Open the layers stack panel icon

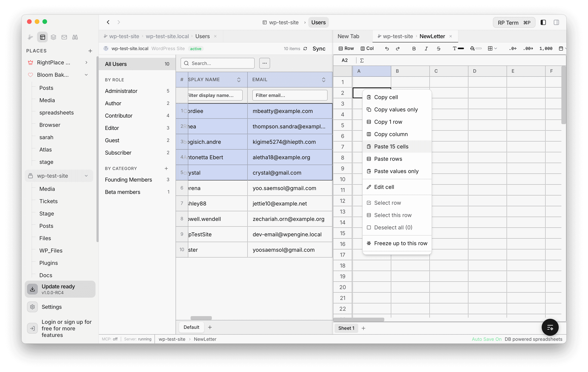click(x=53, y=37)
